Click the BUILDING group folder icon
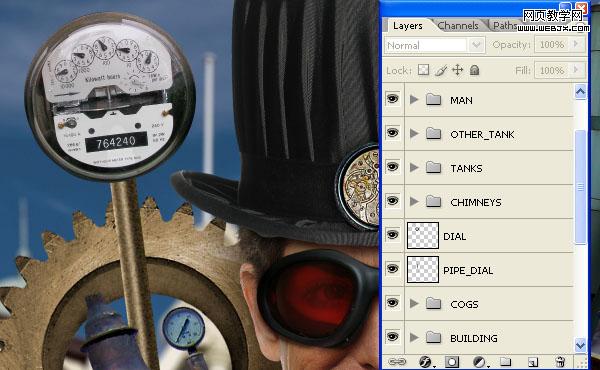600x370 pixels. [x=434, y=337]
